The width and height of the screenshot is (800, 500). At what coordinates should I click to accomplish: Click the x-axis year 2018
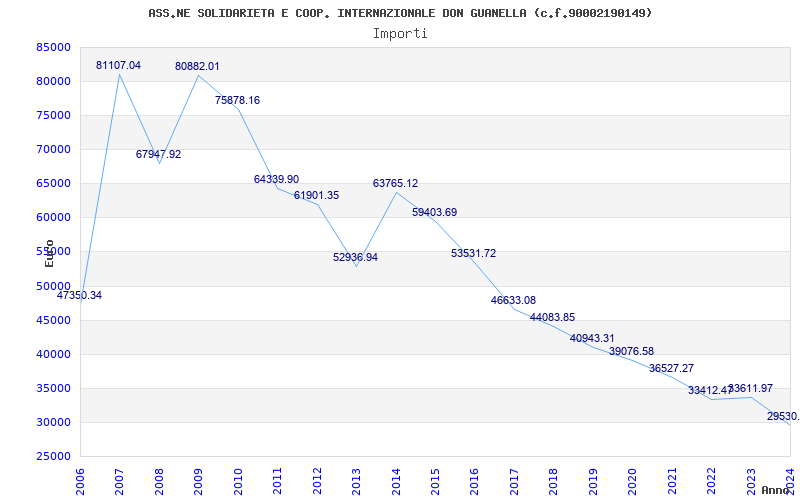[x=554, y=481]
